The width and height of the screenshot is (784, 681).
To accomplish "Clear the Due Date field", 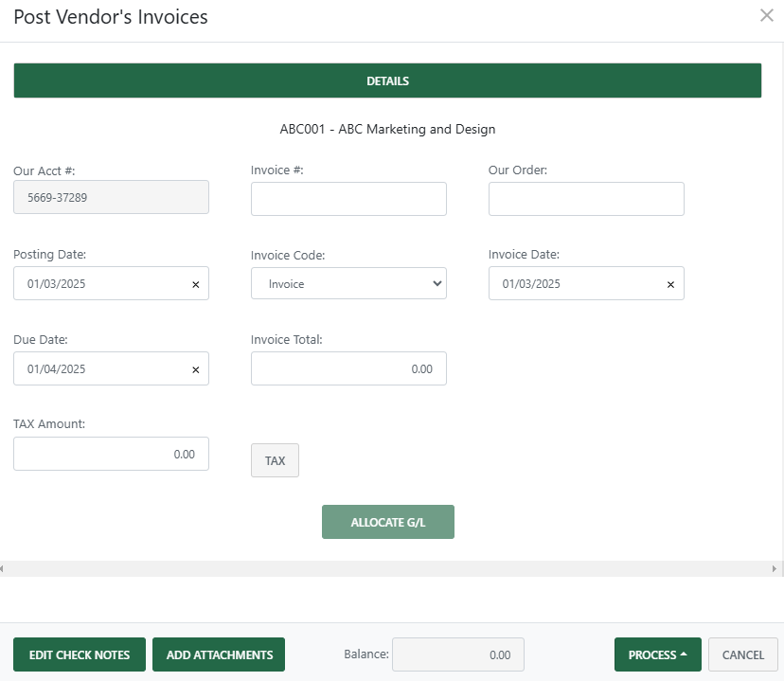I will (x=195, y=368).
